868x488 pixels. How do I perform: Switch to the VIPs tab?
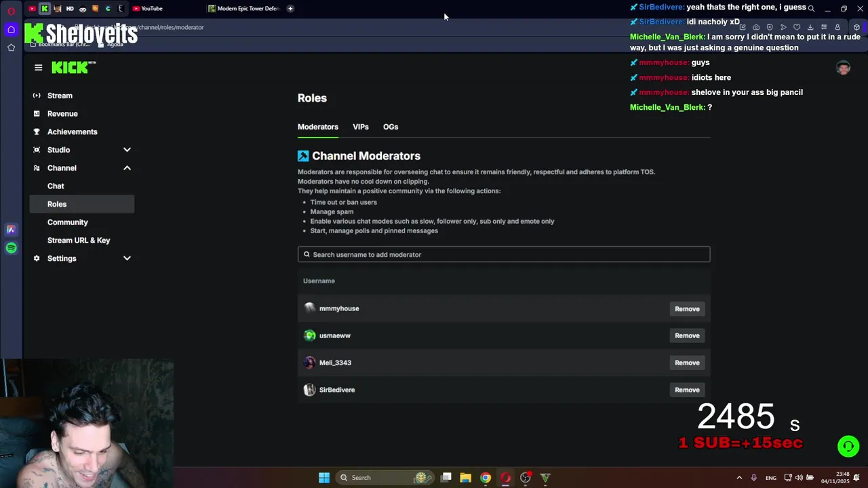tap(361, 127)
